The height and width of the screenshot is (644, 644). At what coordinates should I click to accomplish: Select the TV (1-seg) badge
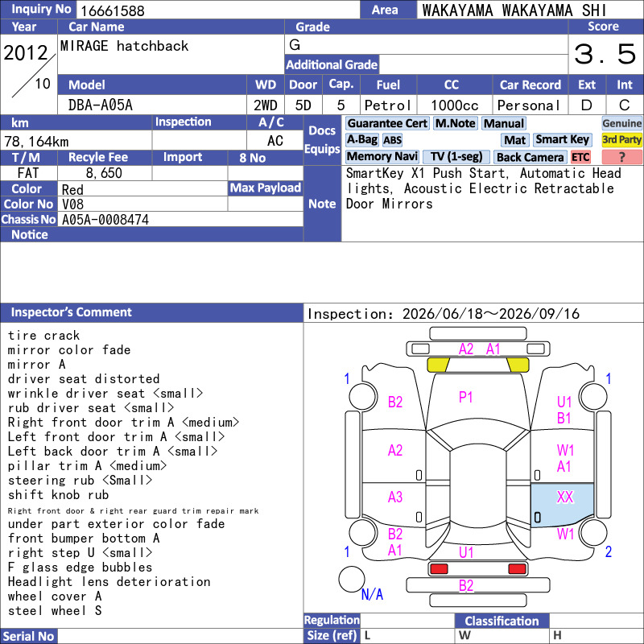coord(456,156)
